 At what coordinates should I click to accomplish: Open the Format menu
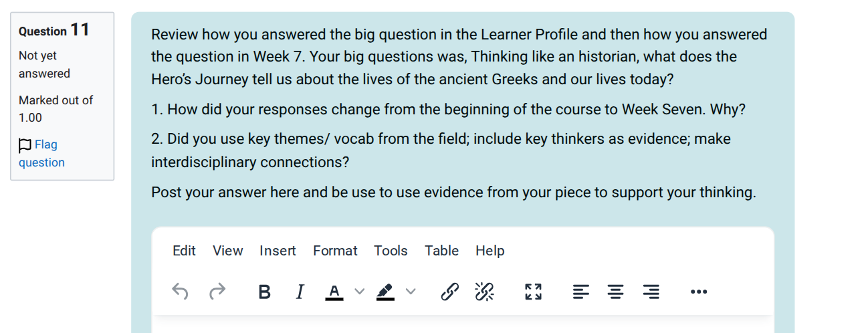click(x=335, y=251)
